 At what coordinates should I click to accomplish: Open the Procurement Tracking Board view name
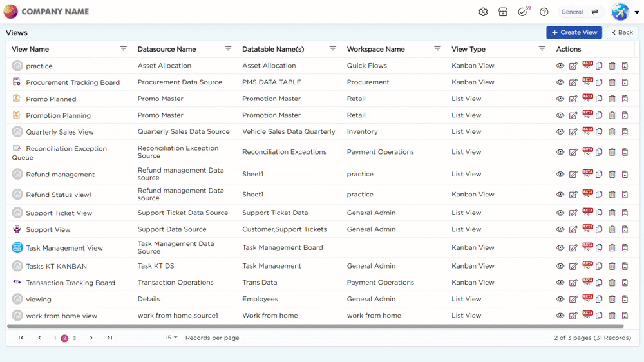tap(73, 82)
